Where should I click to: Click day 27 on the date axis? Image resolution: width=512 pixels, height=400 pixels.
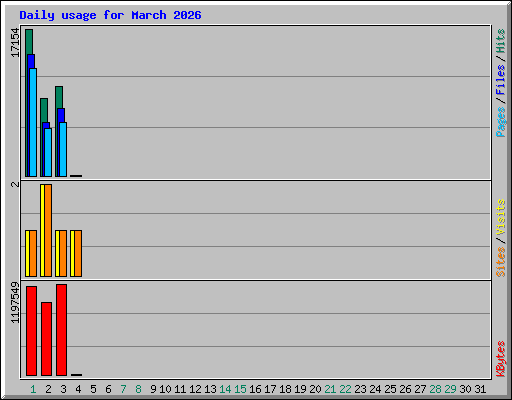tap(420, 389)
